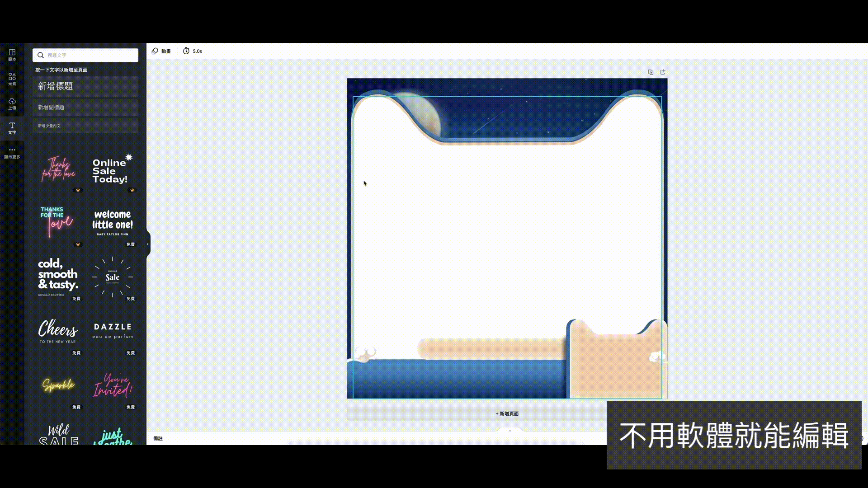Viewport: 868px width, 488px height.
Task: Open the Show more (顯示更多) sidebar item
Action: click(x=12, y=153)
